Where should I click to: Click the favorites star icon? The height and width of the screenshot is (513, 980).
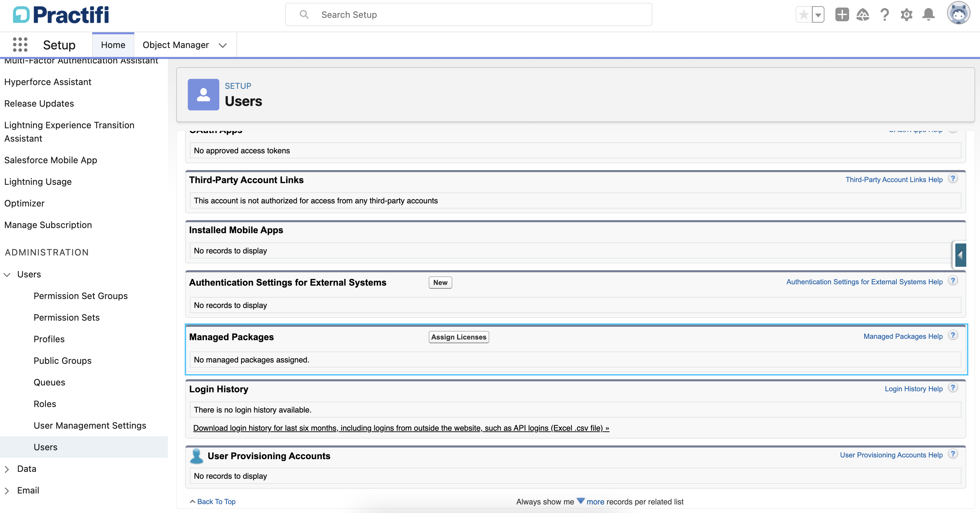(x=804, y=15)
